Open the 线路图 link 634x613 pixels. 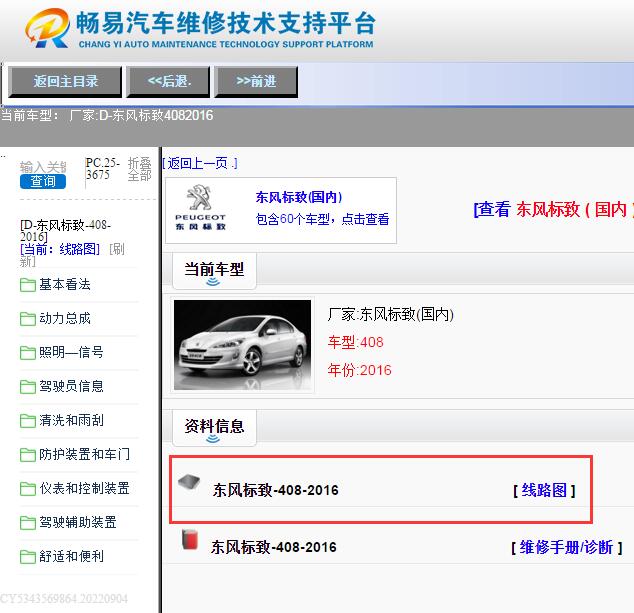tap(544, 490)
